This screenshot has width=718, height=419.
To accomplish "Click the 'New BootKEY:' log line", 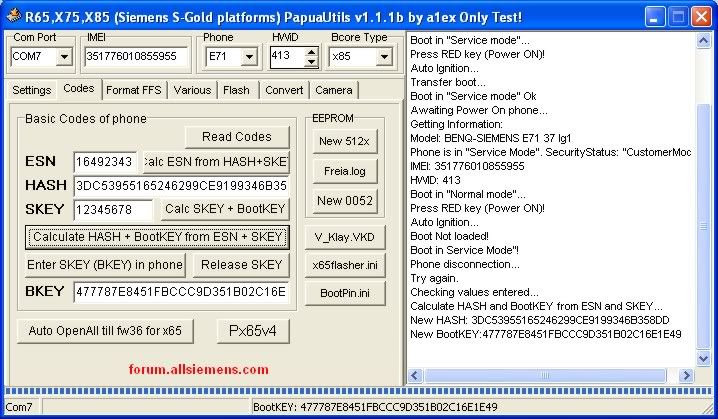I will (546, 334).
